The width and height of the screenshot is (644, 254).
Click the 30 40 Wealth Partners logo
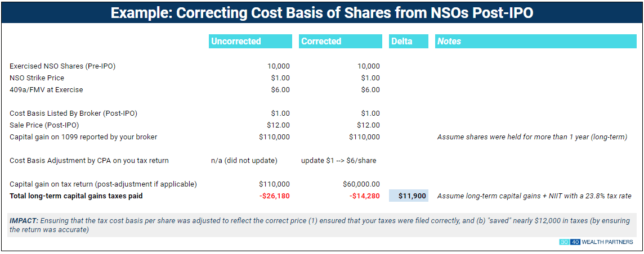[596, 242]
